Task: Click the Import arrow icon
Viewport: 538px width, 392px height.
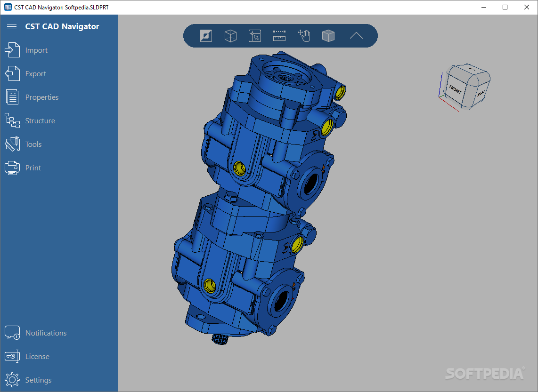Action: (12, 50)
